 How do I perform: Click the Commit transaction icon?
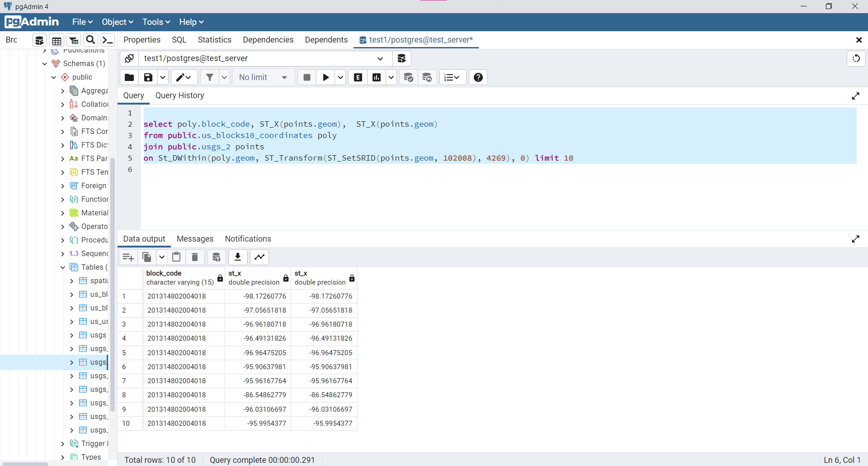point(409,77)
